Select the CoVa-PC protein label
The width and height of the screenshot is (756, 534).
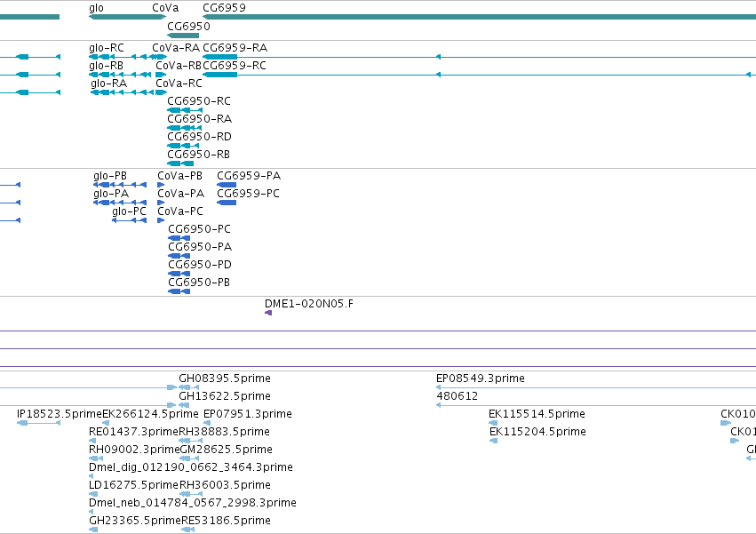(x=180, y=211)
